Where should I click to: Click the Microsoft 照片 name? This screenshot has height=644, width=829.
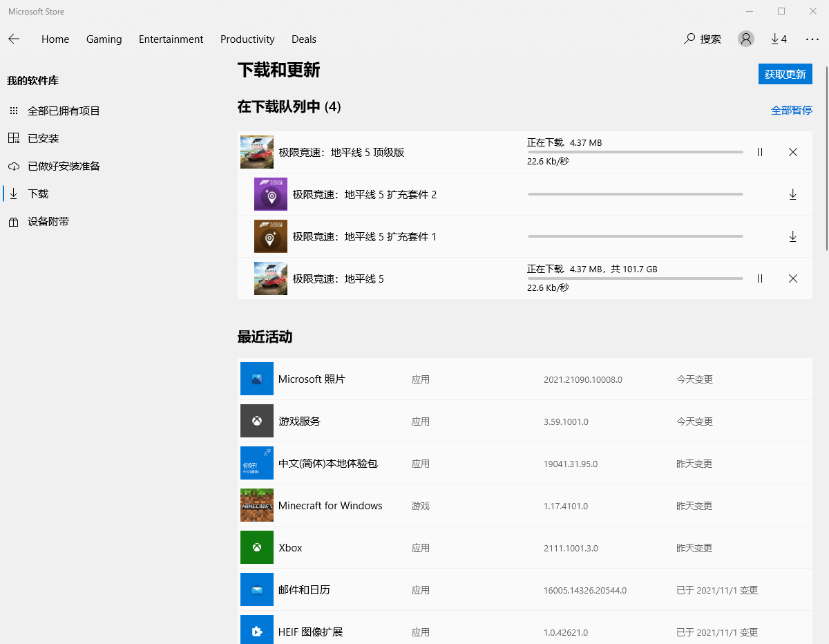312,379
